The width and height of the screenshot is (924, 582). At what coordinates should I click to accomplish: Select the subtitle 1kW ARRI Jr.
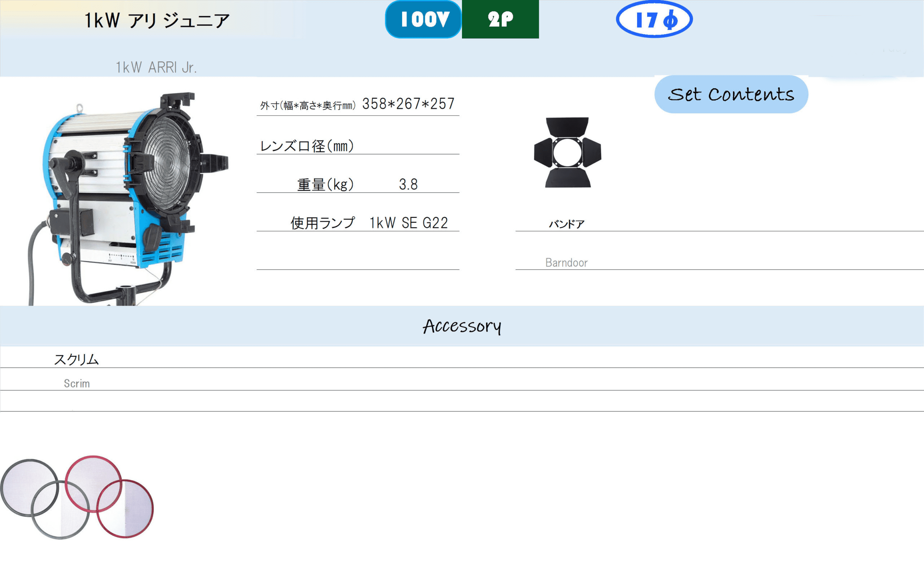click(156, 67)
